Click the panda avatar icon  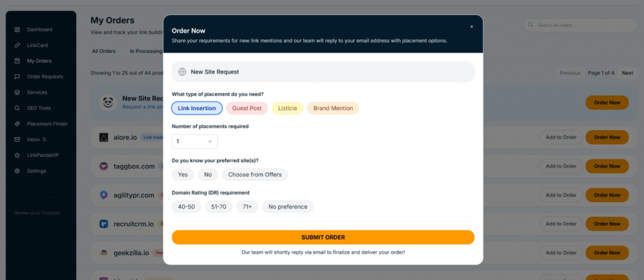(x=108, y=102)
